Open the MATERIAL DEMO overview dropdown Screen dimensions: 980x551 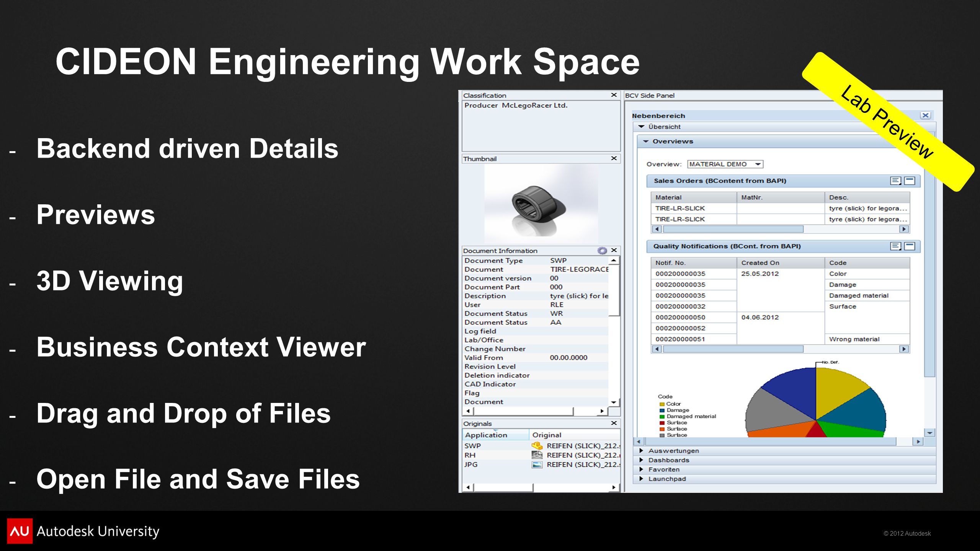(758, 164)
